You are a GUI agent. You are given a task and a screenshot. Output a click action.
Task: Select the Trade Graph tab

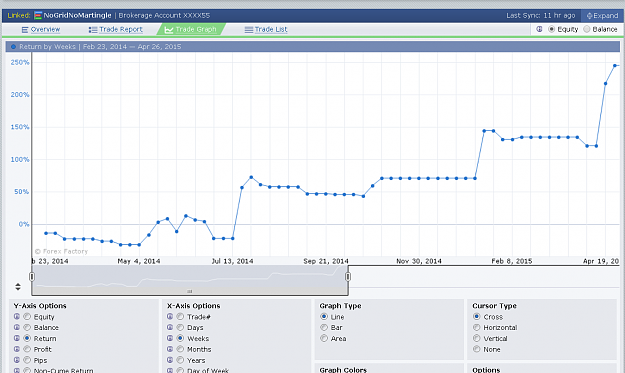(x=191, y=29)
